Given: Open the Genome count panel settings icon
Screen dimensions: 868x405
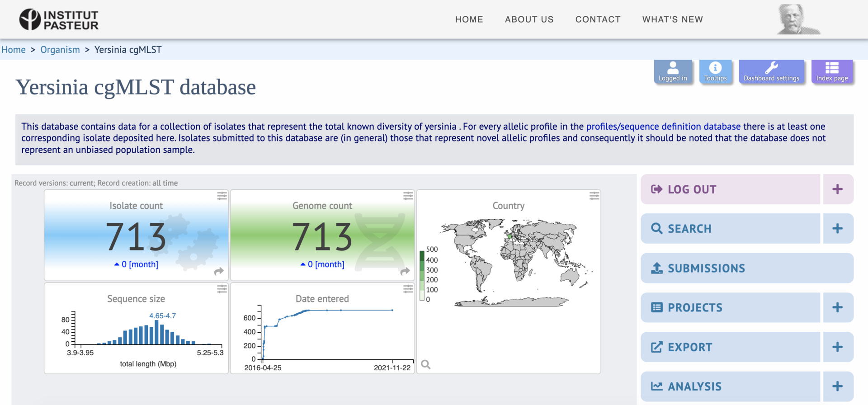Looking at the screenshot, I should pos(408,196).
